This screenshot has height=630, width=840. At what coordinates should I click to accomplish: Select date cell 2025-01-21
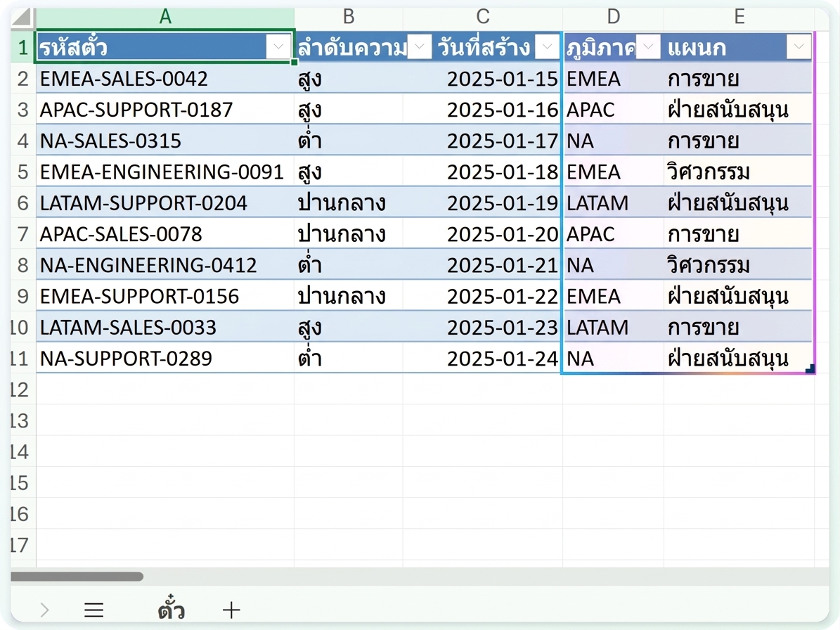click(x=483, y=265)
